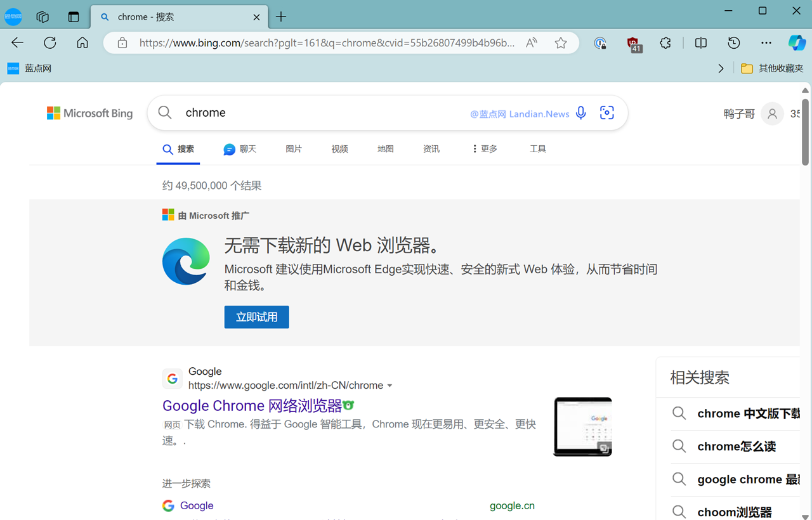The height and width of the screenshot is (520, 812).
Task: Open visual search camera icon
Action: pos(607,113)
